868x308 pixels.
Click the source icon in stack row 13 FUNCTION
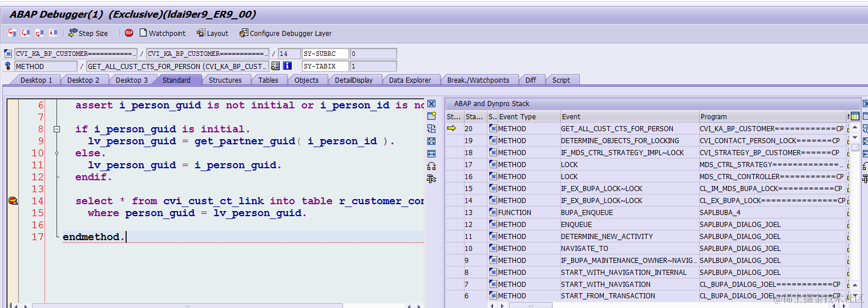493,212
